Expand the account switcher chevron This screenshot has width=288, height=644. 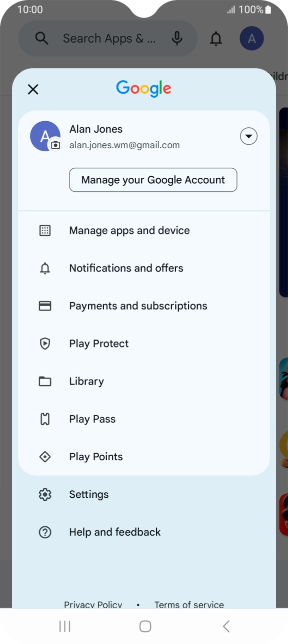coord(248,136)
